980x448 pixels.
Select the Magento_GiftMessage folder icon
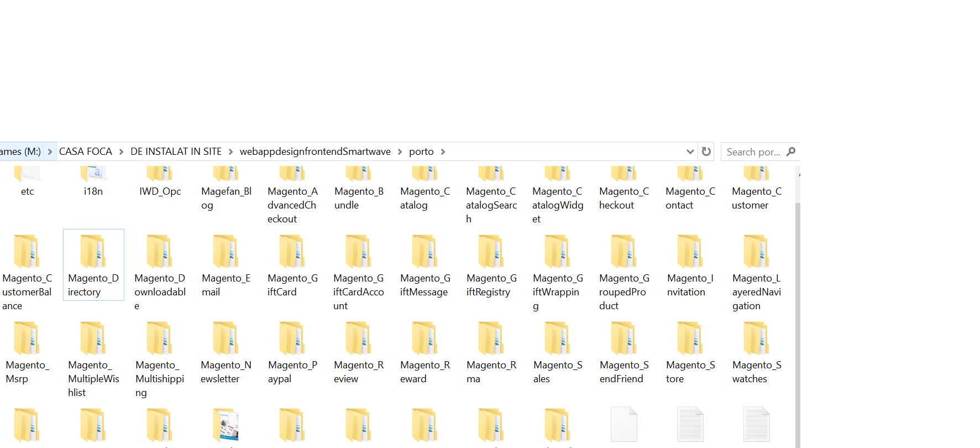tap(425, 251)
